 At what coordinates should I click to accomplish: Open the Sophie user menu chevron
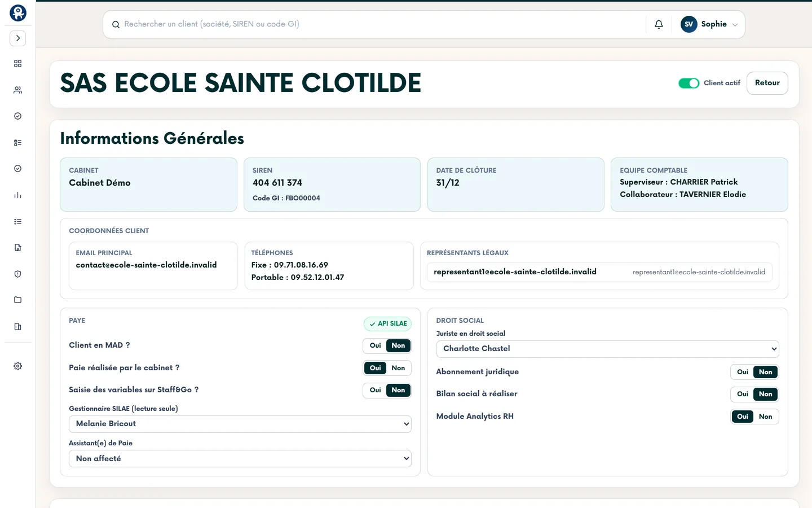click(x=735, y=25)
